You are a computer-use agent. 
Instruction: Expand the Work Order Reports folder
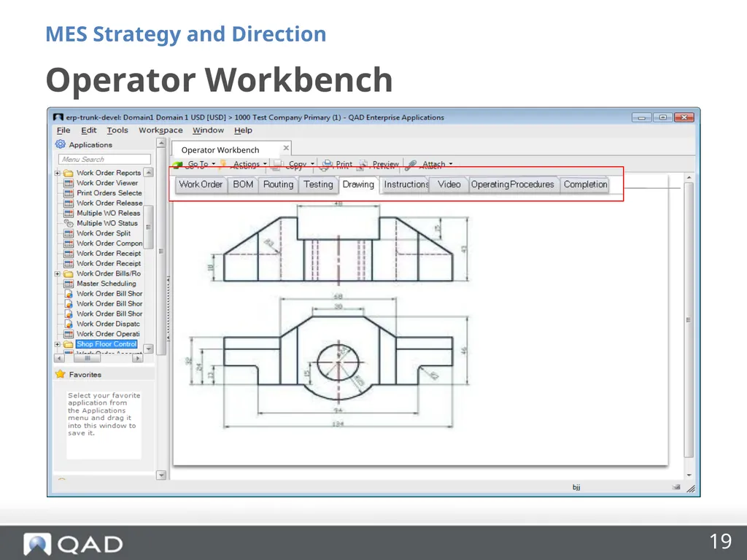coord(58,173)
